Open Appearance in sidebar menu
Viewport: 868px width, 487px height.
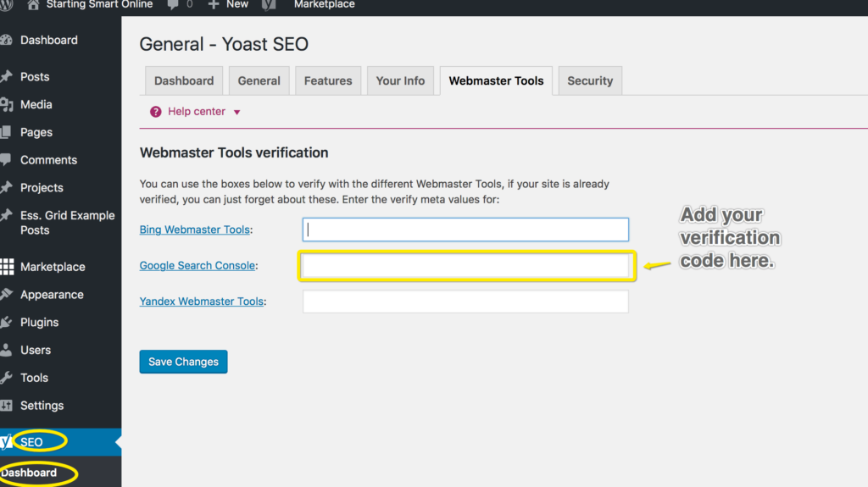coord(52,295)
